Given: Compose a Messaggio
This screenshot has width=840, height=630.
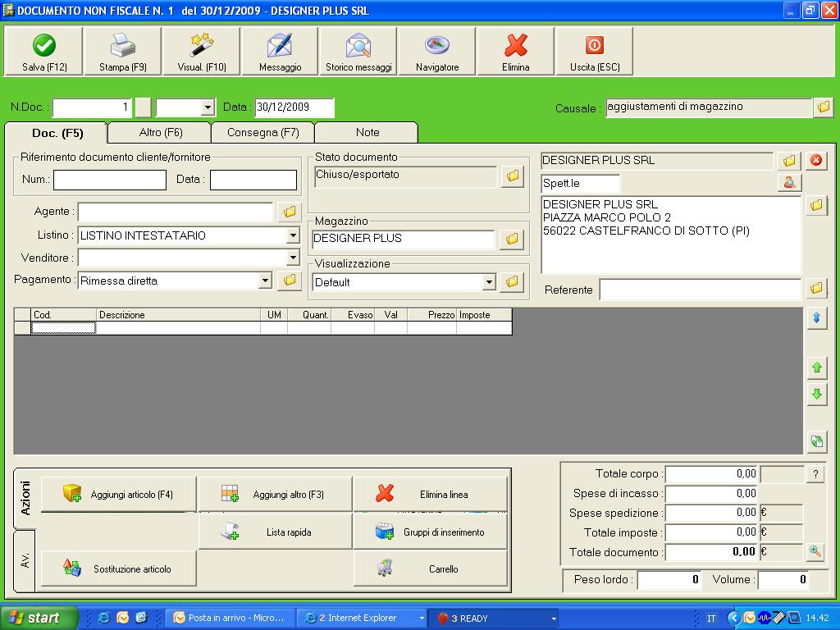Looking at the screenshot, I should (280, 52).
